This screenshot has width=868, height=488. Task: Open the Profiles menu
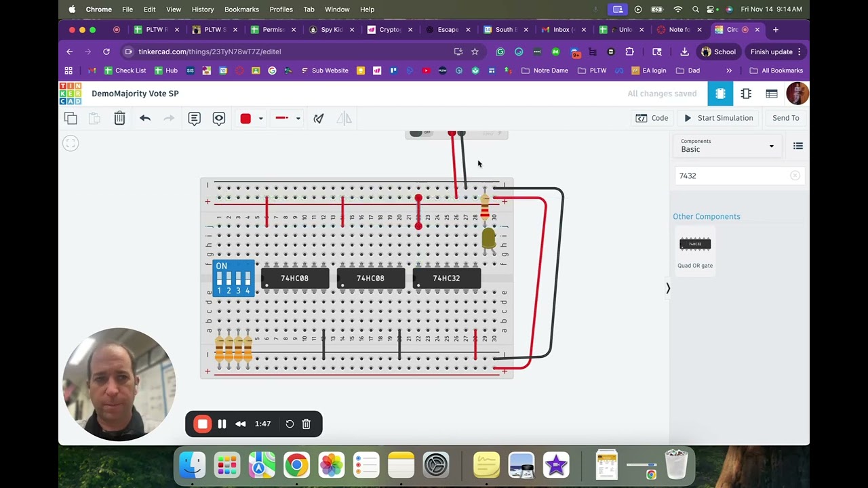pyautogui.click(x=281, y=9)
